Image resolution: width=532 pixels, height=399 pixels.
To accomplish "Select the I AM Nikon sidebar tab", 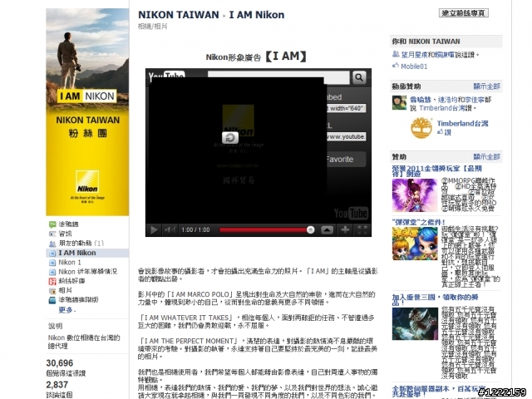I will (87, 253).
